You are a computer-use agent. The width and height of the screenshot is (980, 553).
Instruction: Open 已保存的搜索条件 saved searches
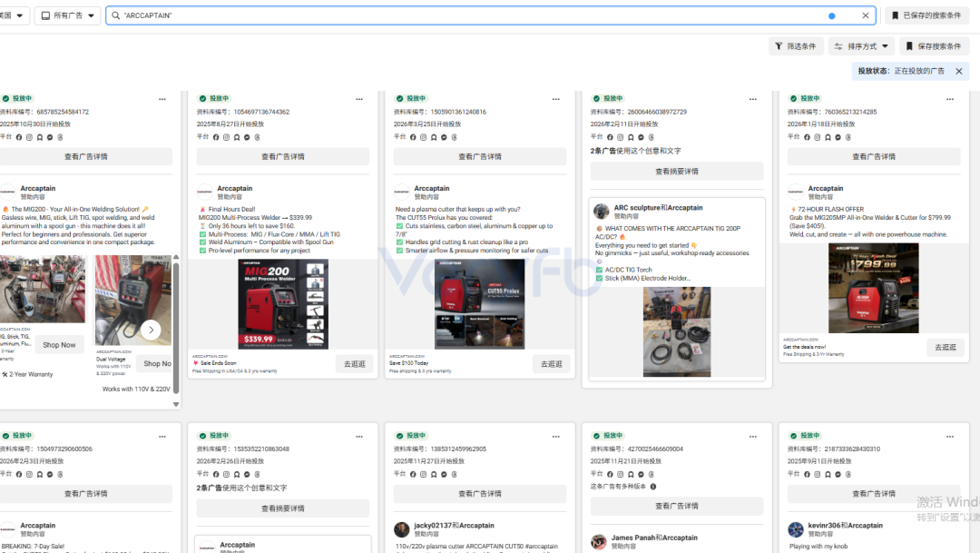pyautogui.click(x=926, y=15)
